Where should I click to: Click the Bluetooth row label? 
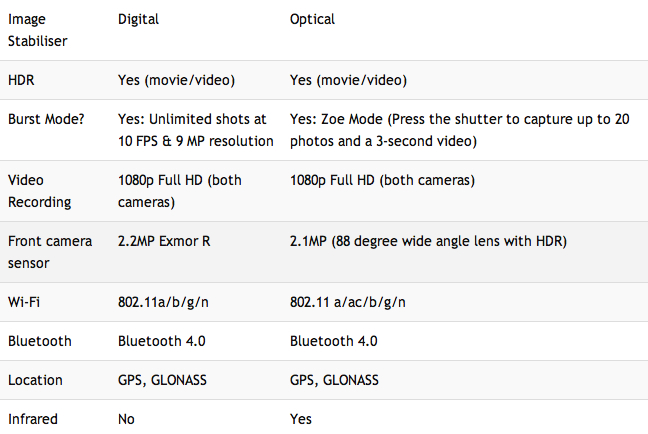pyautogui.click(x=39, y=341)
